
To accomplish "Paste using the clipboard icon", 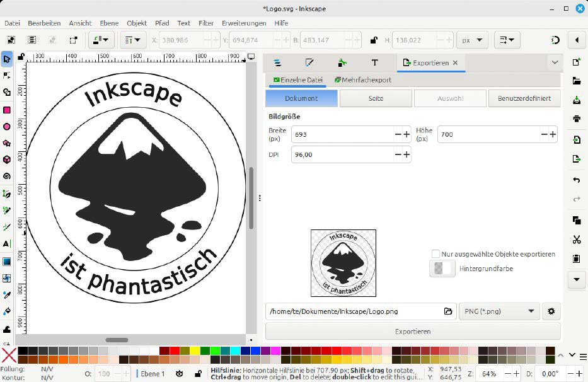I will (577, 259).
